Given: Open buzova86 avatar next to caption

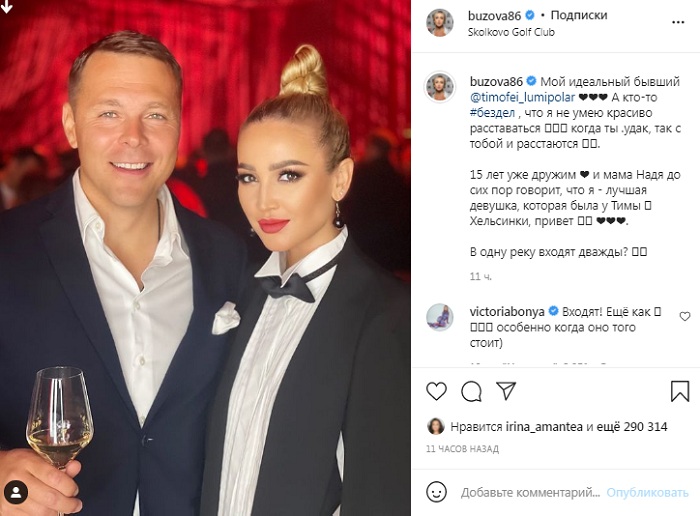Looking at the screenshot, I should [x=440, y=87].
